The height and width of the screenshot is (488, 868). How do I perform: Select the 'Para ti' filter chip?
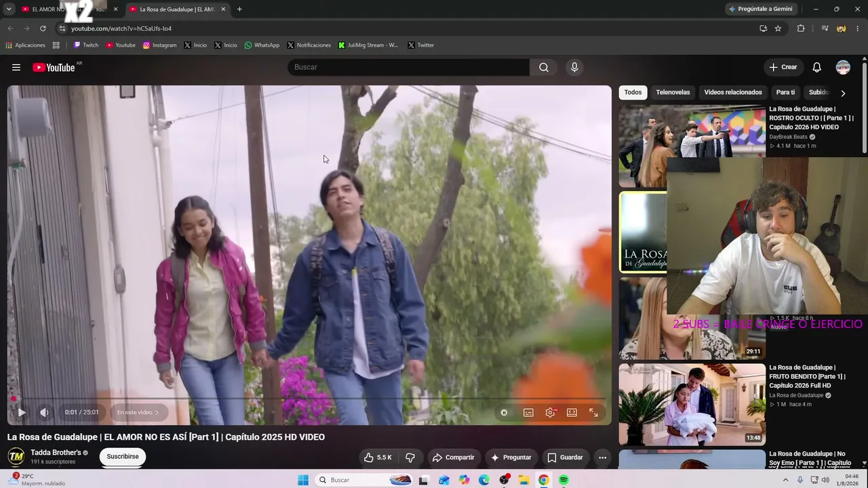(785, 92)
